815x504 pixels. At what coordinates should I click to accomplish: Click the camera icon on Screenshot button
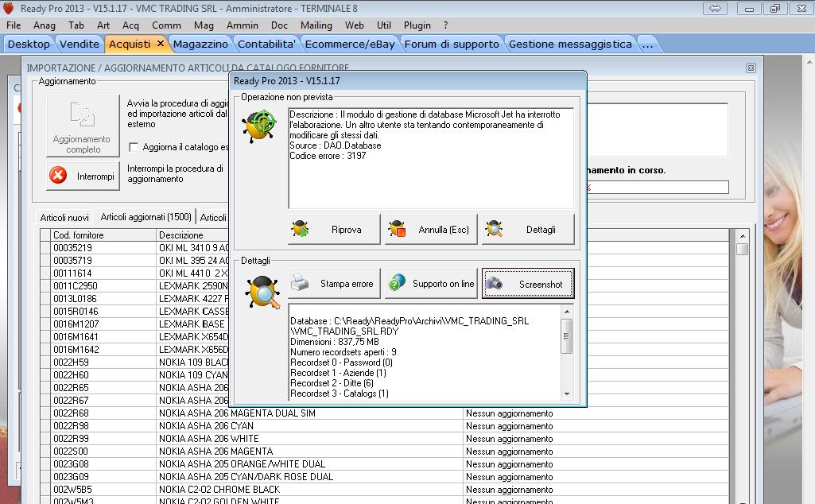[494, 283]
